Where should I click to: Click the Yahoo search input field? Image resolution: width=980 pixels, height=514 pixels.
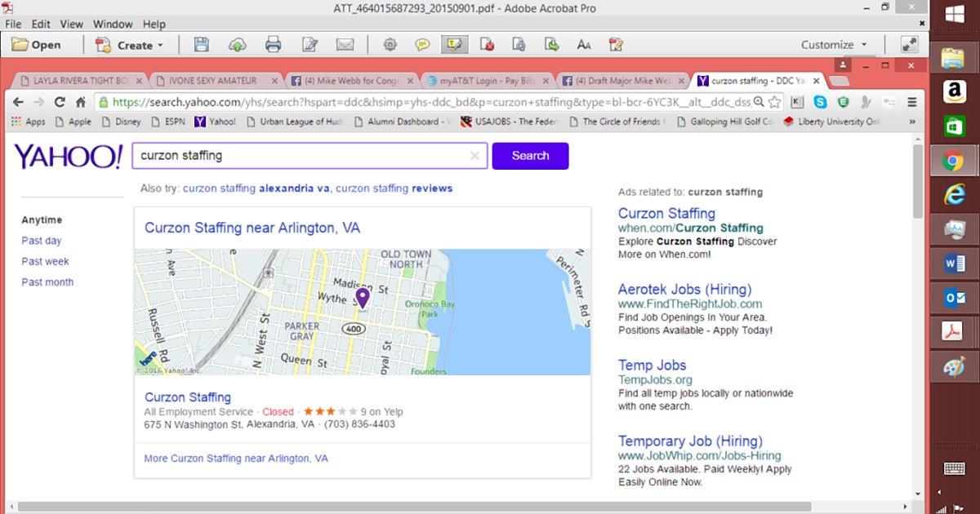[302, 156]
